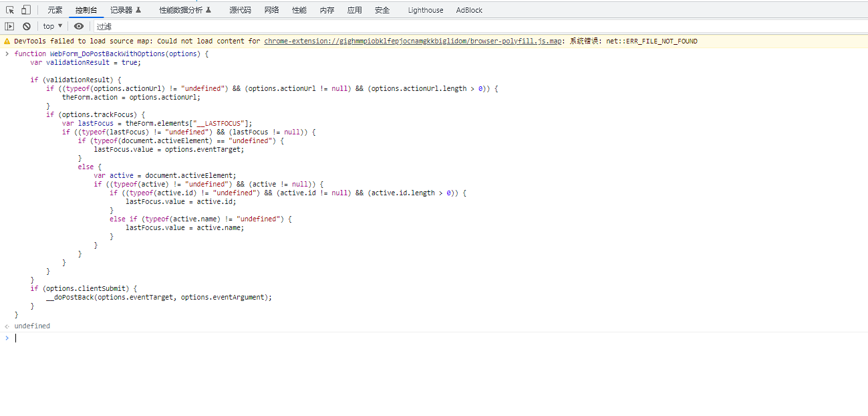Viewport: 868px width, 416px height.
Task: Click the flask icon beside 记录器
Action: [138, 10]
